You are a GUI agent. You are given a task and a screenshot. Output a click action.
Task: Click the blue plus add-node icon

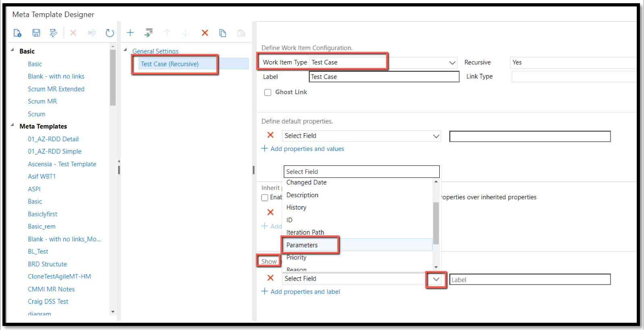(130, 33)
